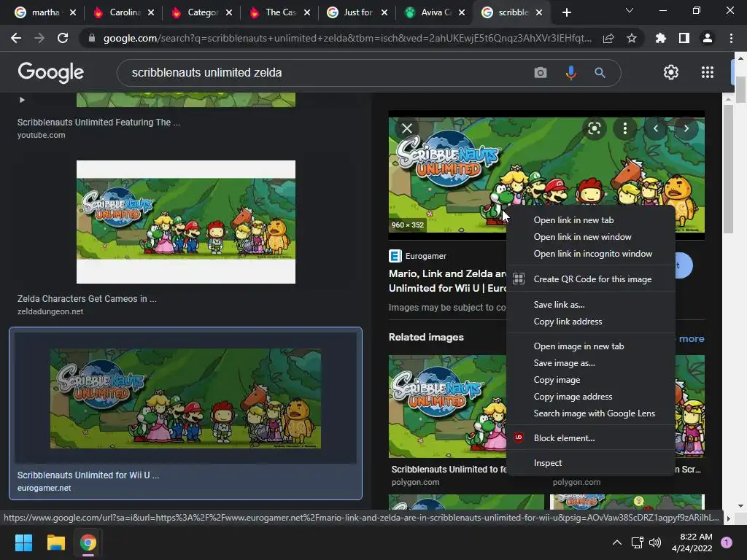Viewport: 747px width, 560px height.
Task: Toggle Chrome side panel icon
Action: [x=684, y=38]
